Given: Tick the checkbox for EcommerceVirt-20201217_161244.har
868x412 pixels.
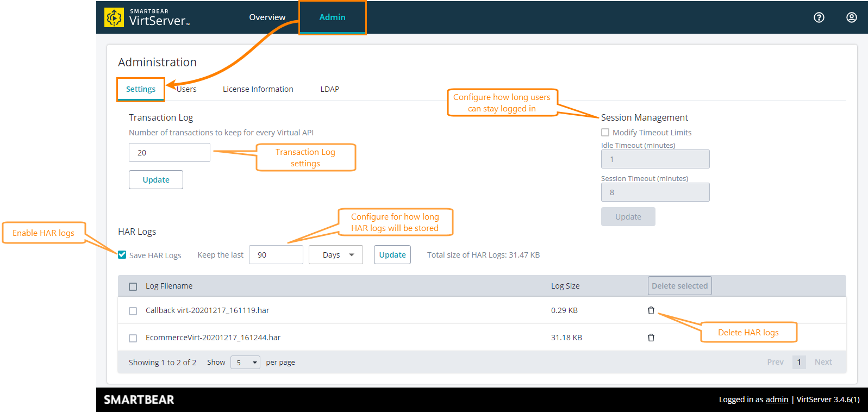Looking at the screenshot, I should 133,338.
